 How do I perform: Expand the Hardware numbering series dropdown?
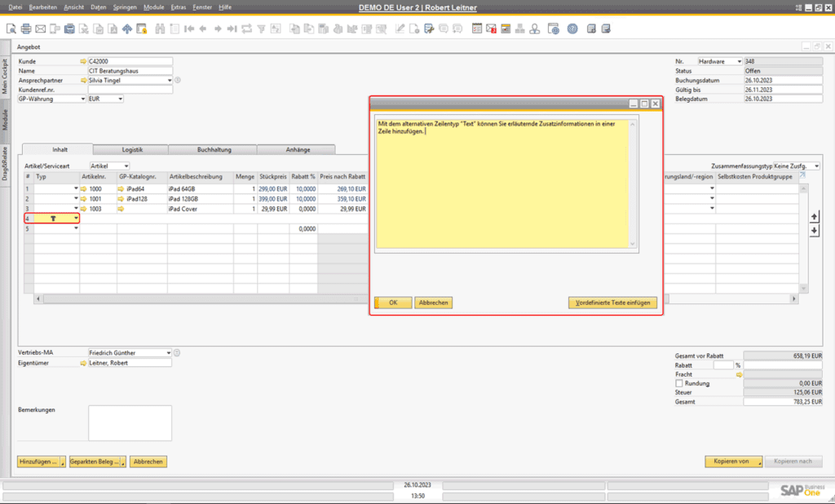738,60
